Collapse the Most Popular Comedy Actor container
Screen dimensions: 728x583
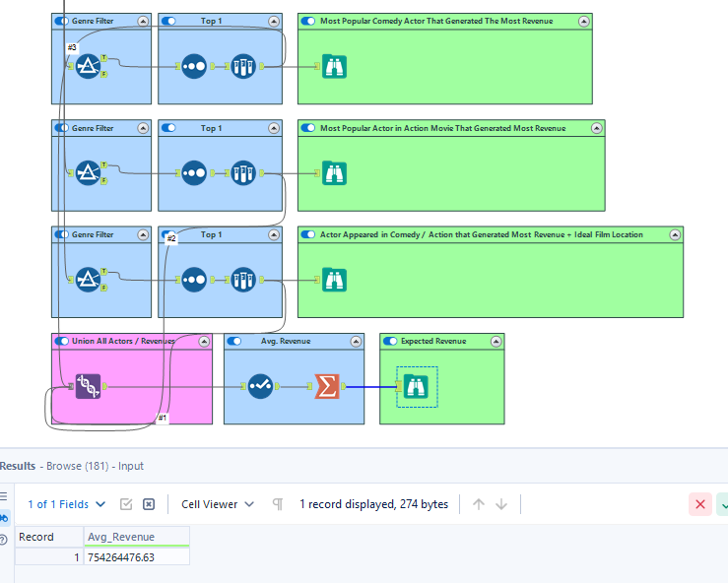(584, 22)
